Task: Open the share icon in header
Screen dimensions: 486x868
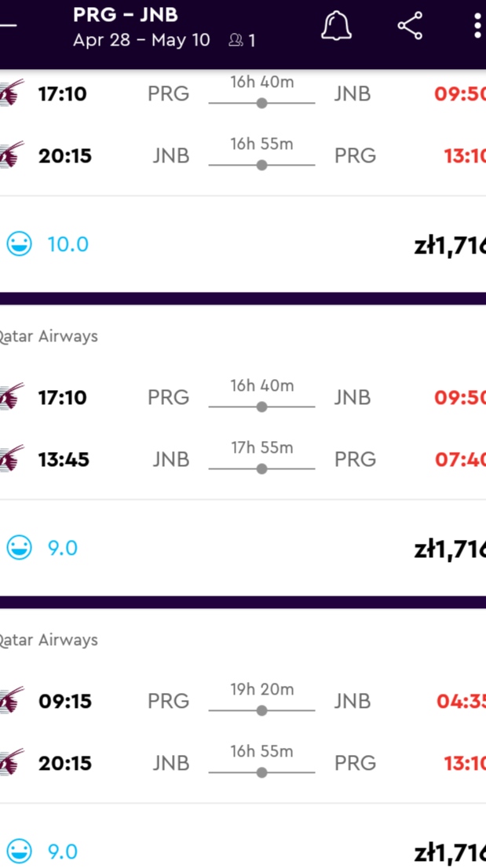Action: 410,25
